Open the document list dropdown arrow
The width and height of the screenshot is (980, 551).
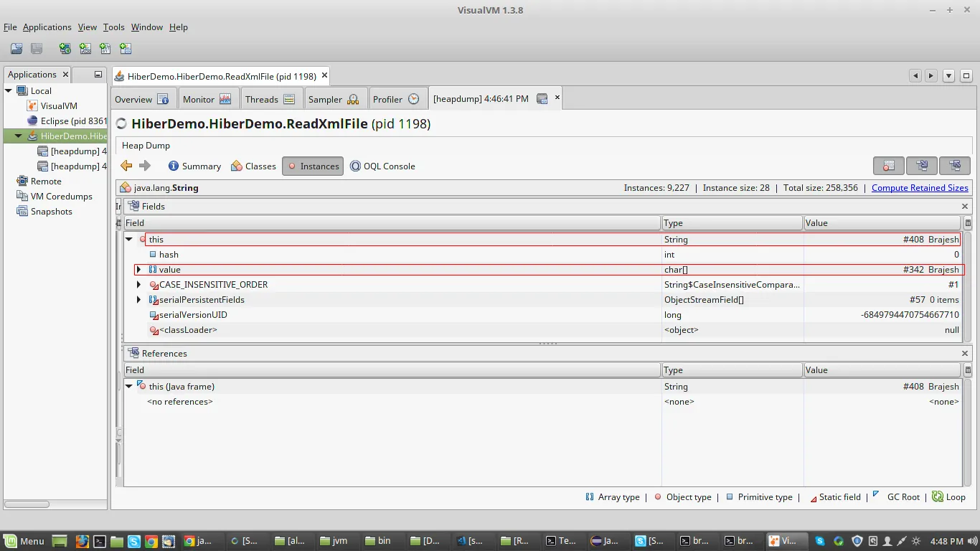coord(948,75)
